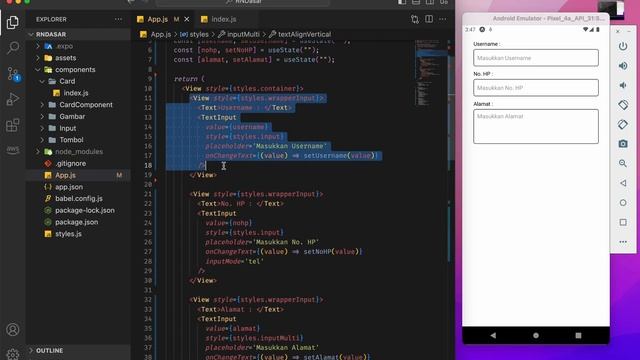Focus the Masukkan No. HP input in emulator
Image resolution: width=640 pixels, height=360 pixels.
click(x=536, y=88)
